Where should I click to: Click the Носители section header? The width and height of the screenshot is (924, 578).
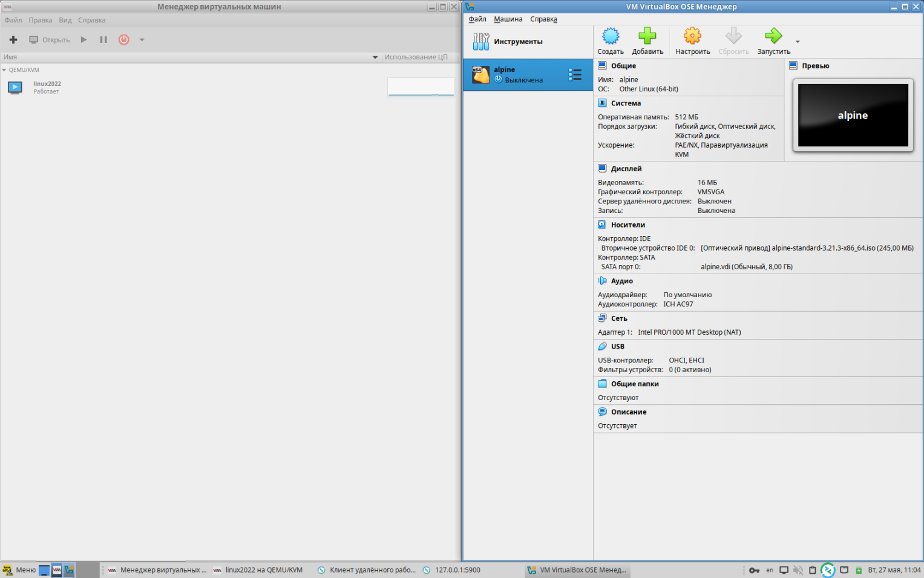(628, 225)
